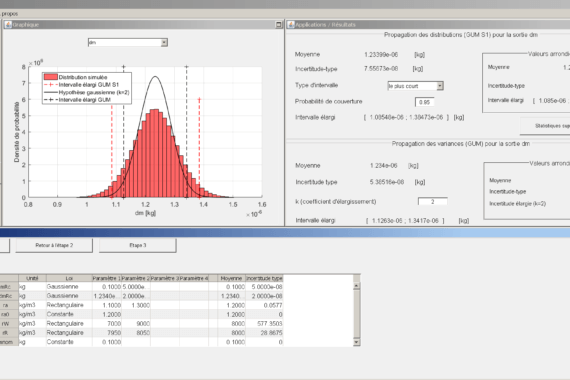The image size is (570, 380).
Task: Select the Moyenne column header in table
Action: [x=231, y=278]
